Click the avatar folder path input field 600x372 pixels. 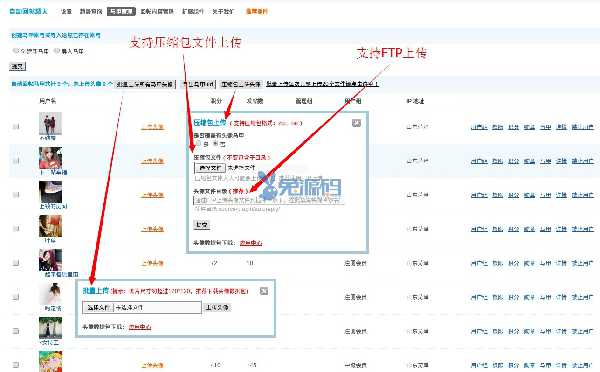tap(269, 200)
